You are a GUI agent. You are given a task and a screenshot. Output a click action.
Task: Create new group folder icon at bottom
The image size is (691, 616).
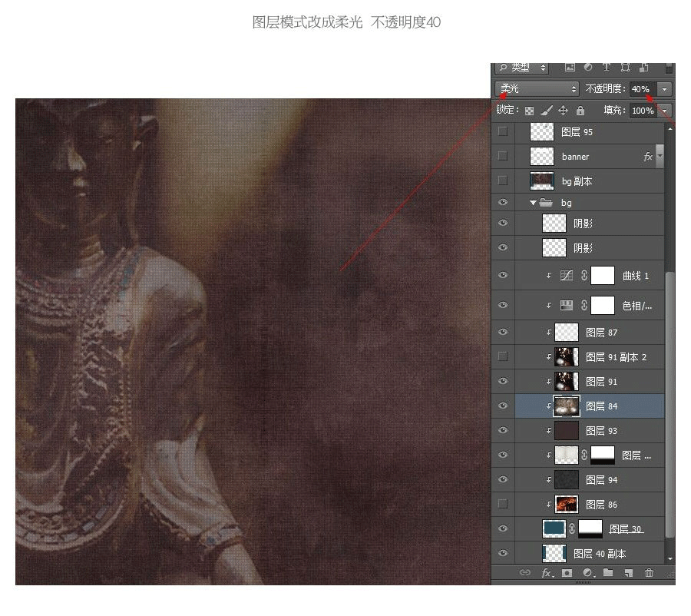click(x=608, y=572)
